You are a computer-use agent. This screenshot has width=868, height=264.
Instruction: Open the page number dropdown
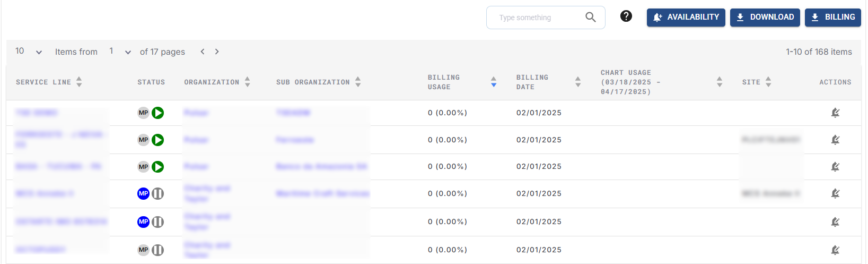(x=120, y=52)
